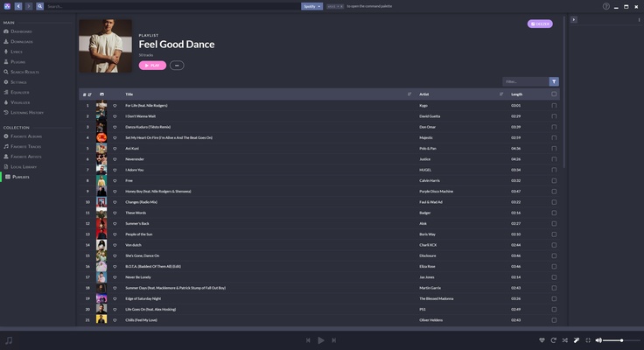Select checkbox for I Don't Wanna Wait
644x350 pixels.
[554, 116]
